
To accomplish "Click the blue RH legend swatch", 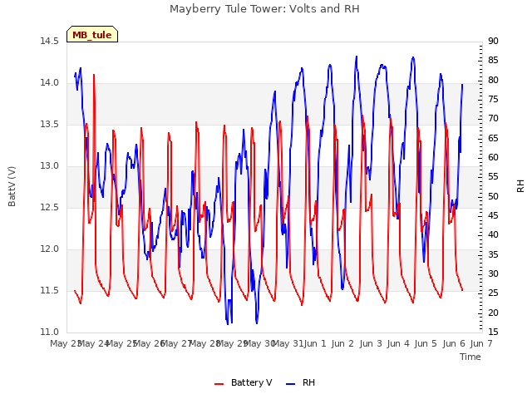I will pyautogui.click(x=291, y=384).
